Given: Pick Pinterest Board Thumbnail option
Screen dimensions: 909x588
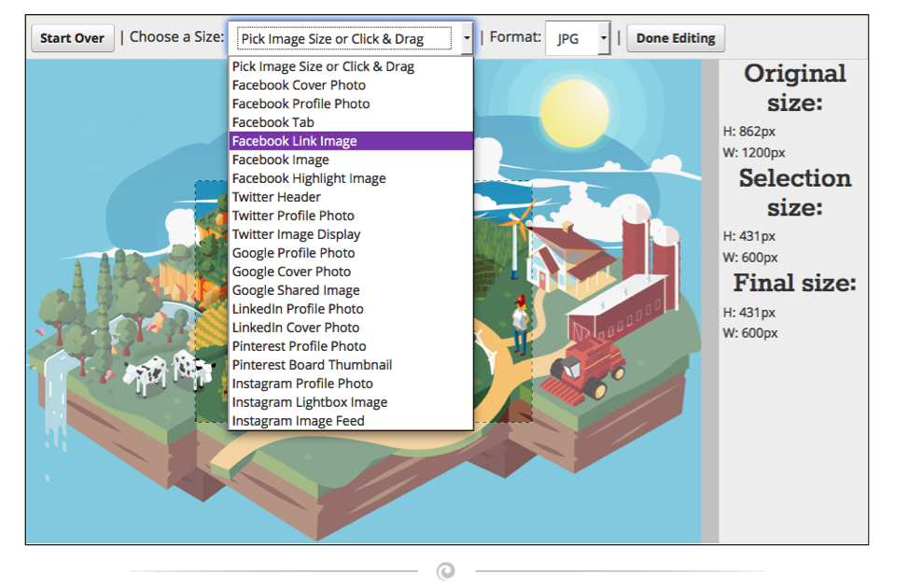Looking at the screenshot, I should pyautogui.click(x=351, y=365).
